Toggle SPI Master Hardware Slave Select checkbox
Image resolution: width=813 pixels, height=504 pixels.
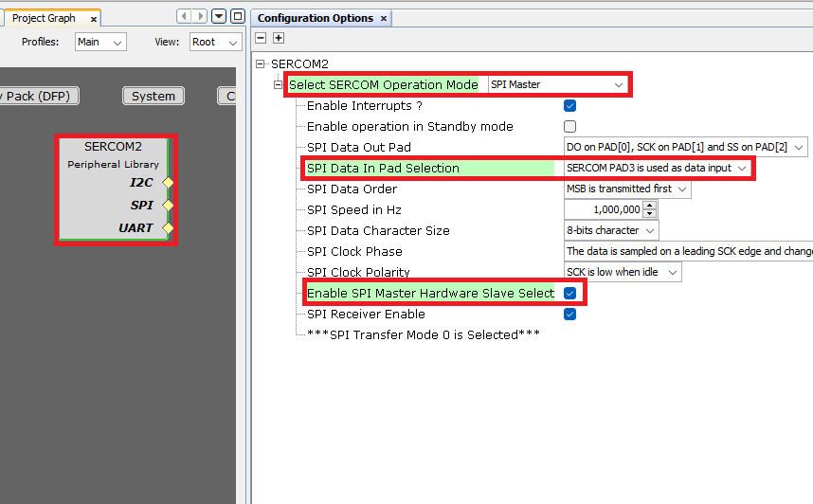pyautogui.click(x=570, y=294)
